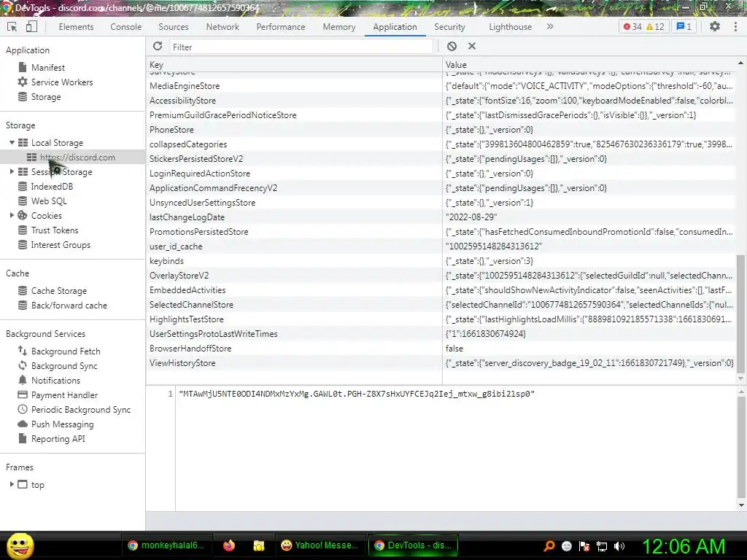
Task: Open the file folder taskbar icon
Action: pyautogui.click(x=259, y=545)
